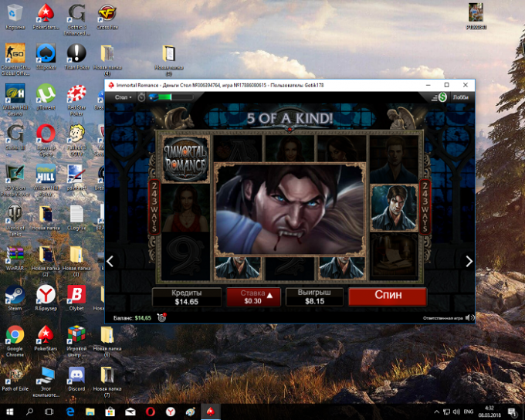Show hidden tray icons chevron

436,412
